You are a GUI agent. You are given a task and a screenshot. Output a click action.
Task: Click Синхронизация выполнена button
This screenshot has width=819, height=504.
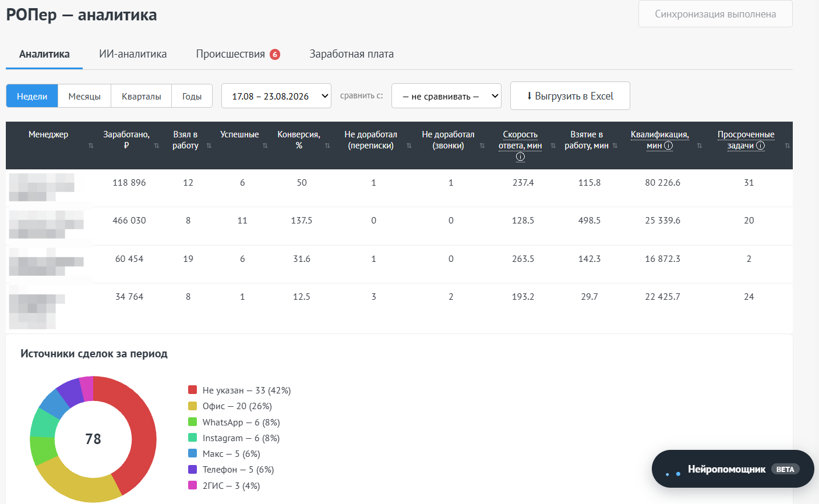(715, 14)
